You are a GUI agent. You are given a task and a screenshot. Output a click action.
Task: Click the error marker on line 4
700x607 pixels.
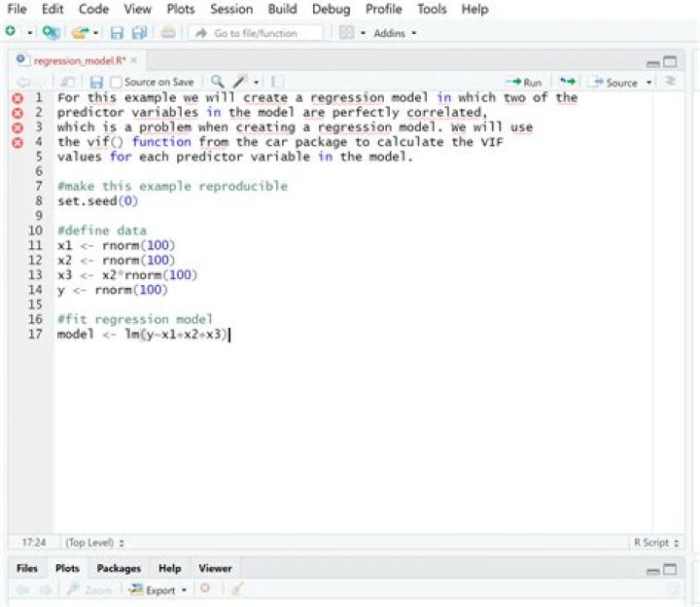[x=17, y=142]
